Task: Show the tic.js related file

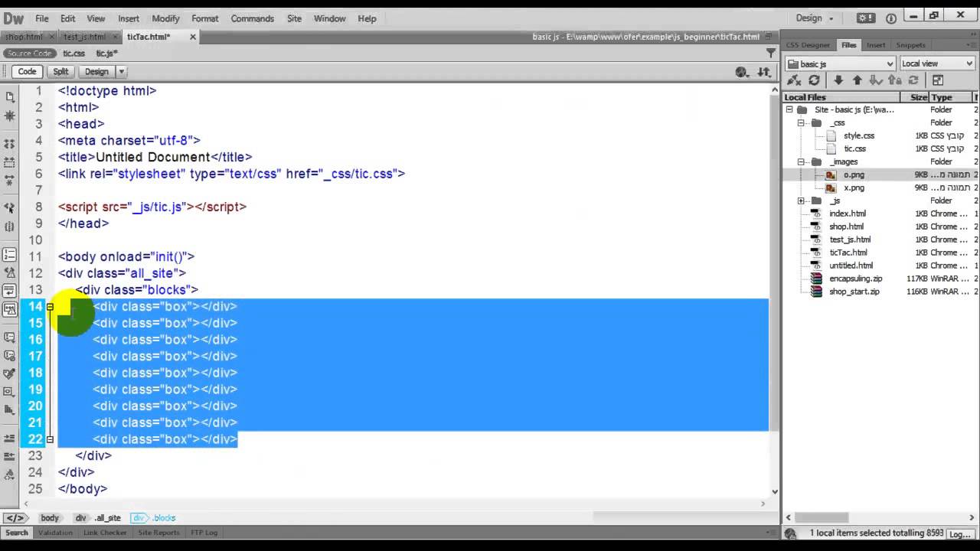Action: click(106, 54)
